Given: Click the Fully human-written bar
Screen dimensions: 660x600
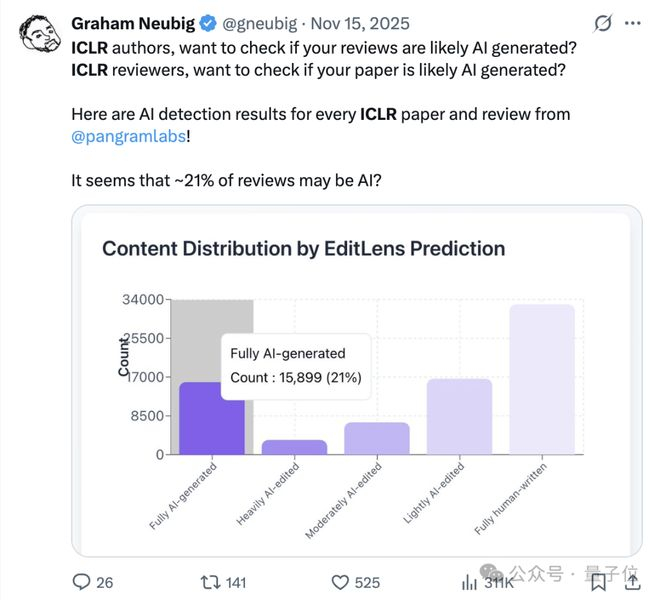Looking at the screenshot, I should coord(542,379).
